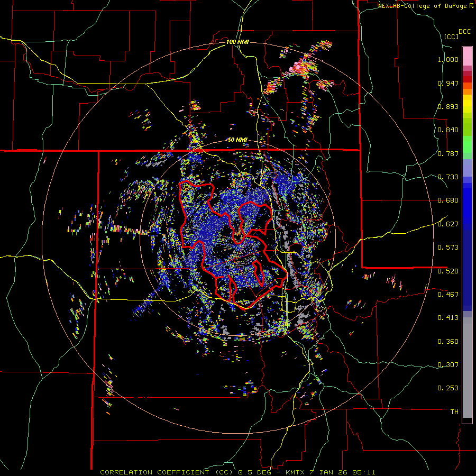The height and width of the screenshot is (476, 476).
Task: Click the 0.520 color scale label
Action: tap(448, 271)
